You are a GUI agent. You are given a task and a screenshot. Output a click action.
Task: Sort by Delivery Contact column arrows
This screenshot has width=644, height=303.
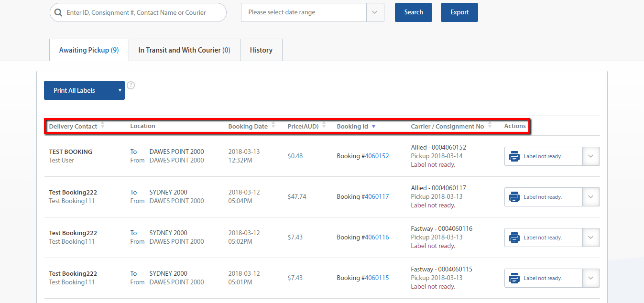[102, 125]
